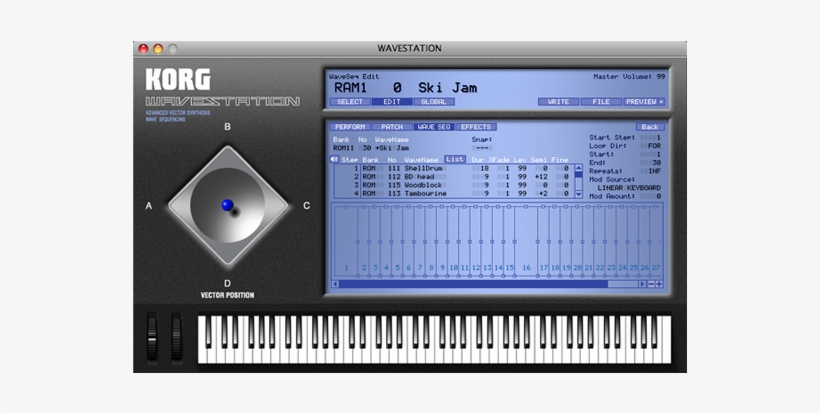Click the WRITE button
This screenshot has height=413, width=820.
pyautogui.click(x=558, y=102)
